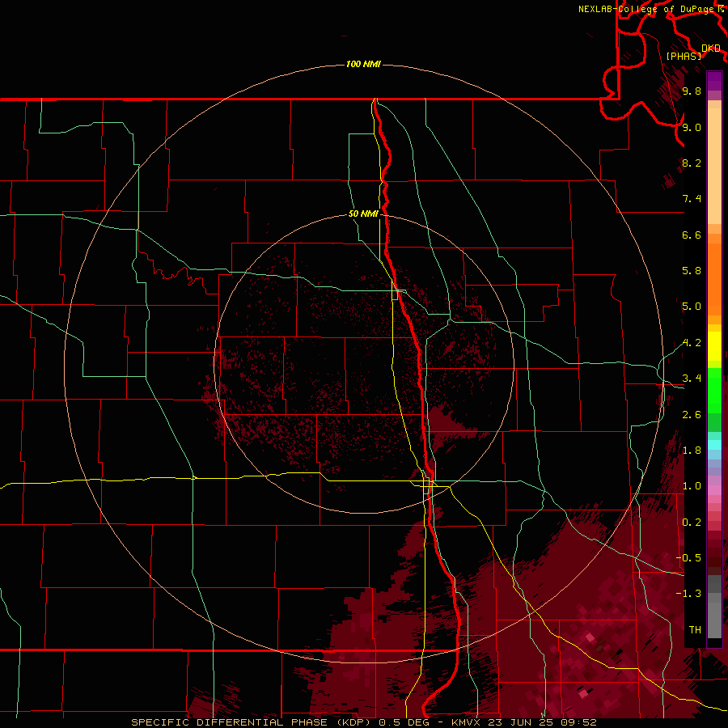The width and height of the screenshot is (728, 728).
Task: Click the 9.0 scale value
Action: click(692, 127)
